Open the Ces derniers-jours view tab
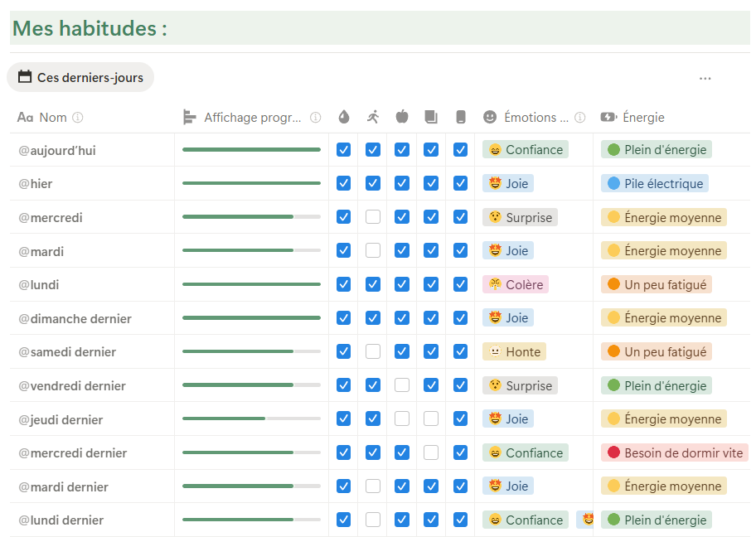The width and height of the screenshot is (756, 537). click(80, 77)
